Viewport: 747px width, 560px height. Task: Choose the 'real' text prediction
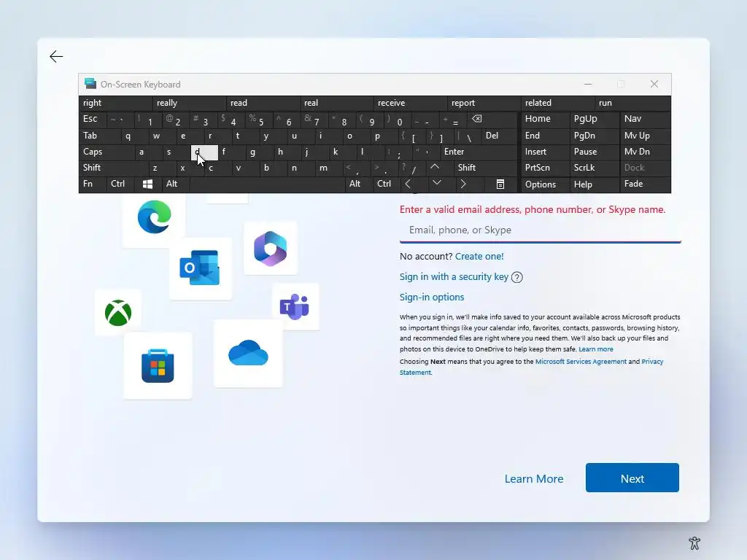[336, 103]
